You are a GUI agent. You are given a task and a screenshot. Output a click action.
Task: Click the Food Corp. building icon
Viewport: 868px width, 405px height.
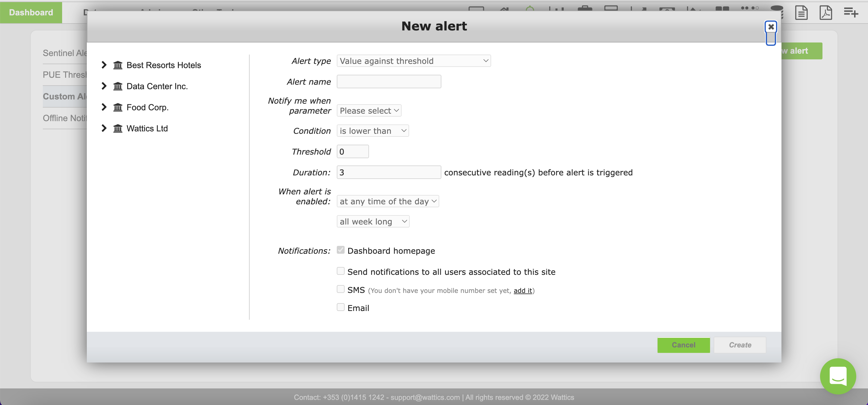(x=118, y=107)
